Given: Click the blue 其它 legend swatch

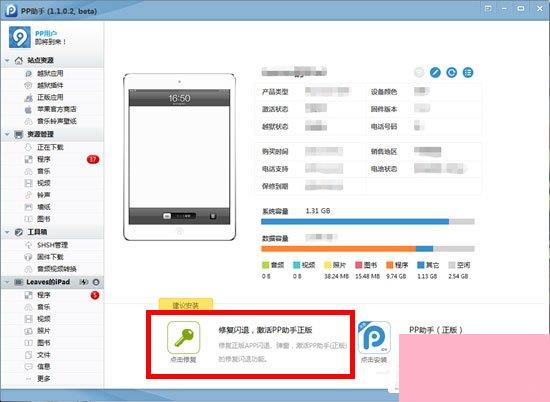Looking at the screenshot, I should tap(421, 265).
